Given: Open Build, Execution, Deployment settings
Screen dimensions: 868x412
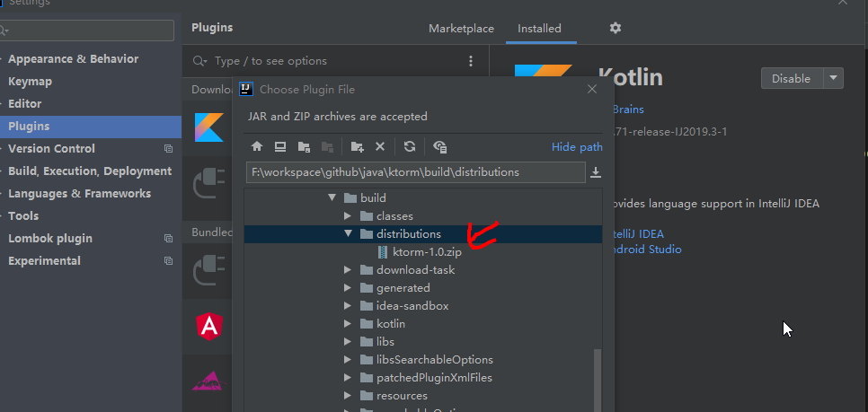Looking at the screenshot, I should coord(91,171).
